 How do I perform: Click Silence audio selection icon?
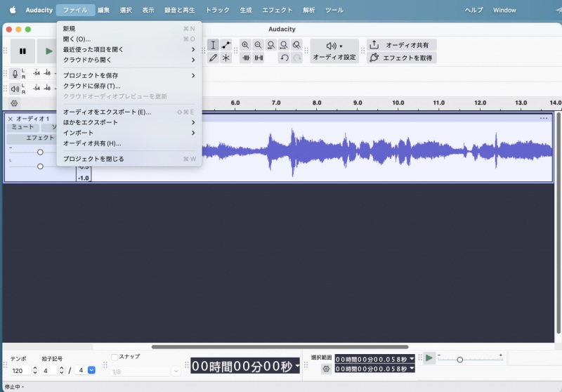(259, 58)
